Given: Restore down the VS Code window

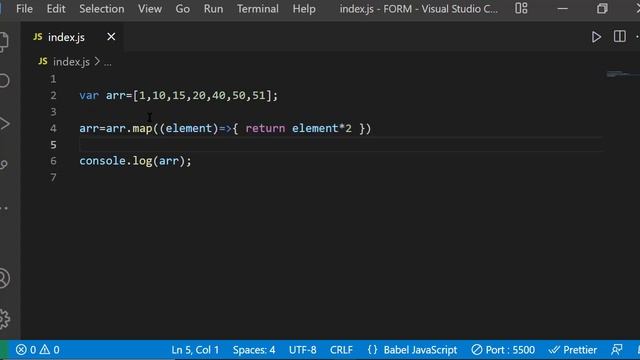Looking at the screenshot, I should point(602,9).
